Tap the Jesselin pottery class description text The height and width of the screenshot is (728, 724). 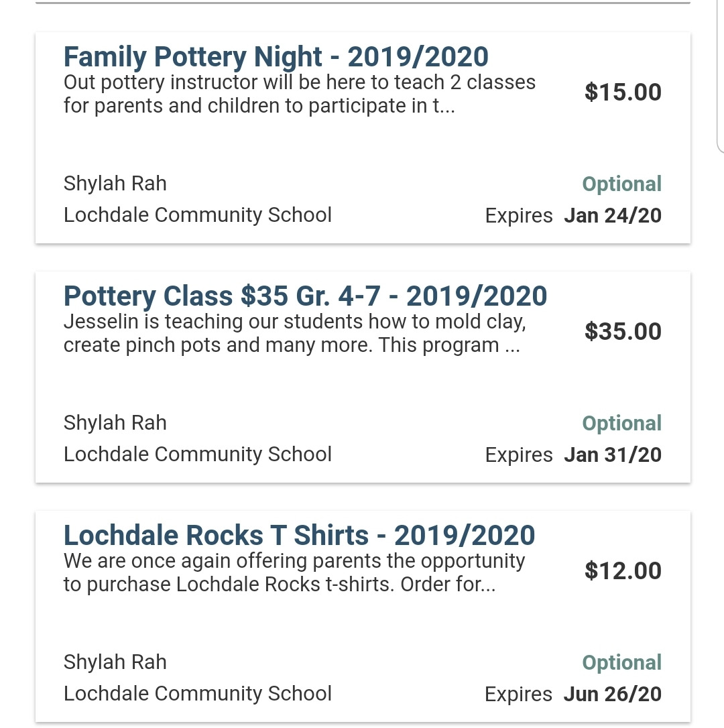point(294,333)
